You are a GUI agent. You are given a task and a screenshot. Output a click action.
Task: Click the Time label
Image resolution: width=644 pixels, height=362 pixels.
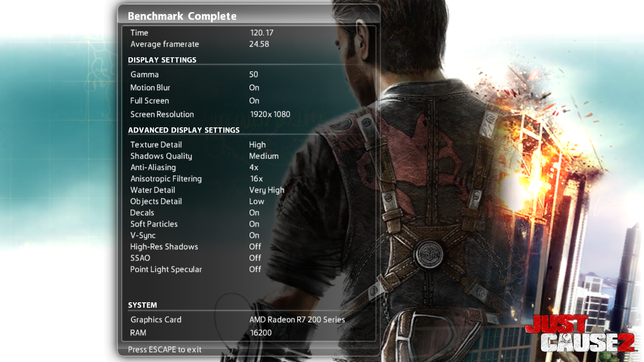pos(139,33)
